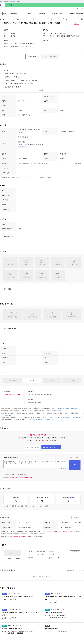84x644 pixels.
Task: Go to the 전형방법 section tab
Action: [x=65, y=19]
